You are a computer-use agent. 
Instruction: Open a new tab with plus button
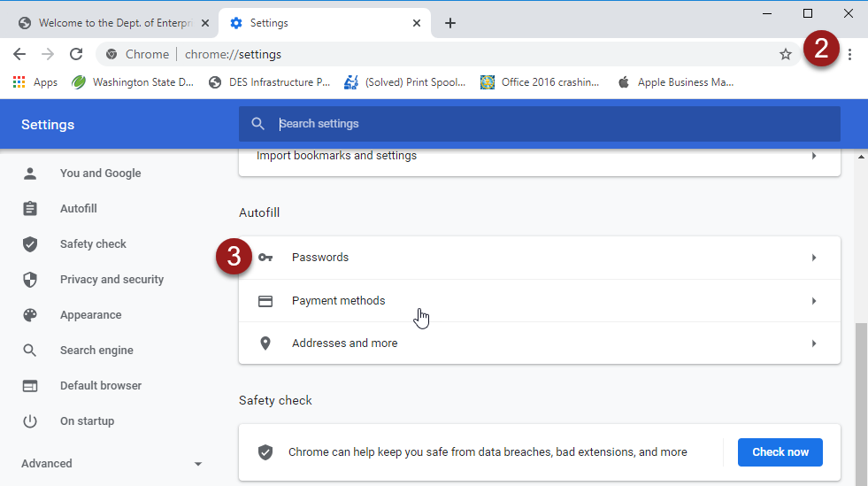pos(450,23)
